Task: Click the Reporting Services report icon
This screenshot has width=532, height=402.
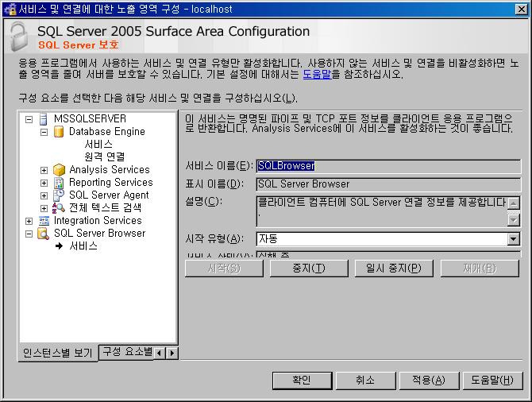Action: click(59, 183)
